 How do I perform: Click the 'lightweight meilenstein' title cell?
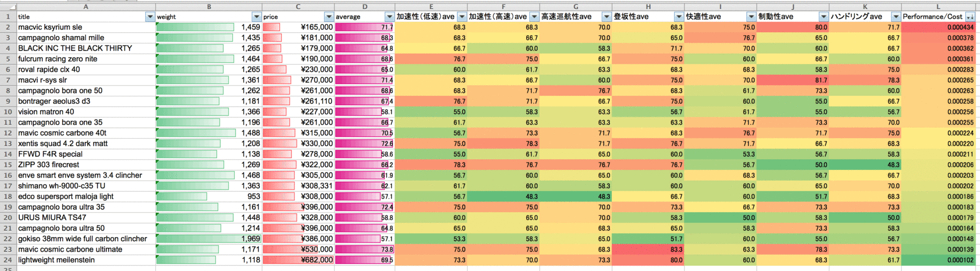pyautogui.click(x=86, y=260)
